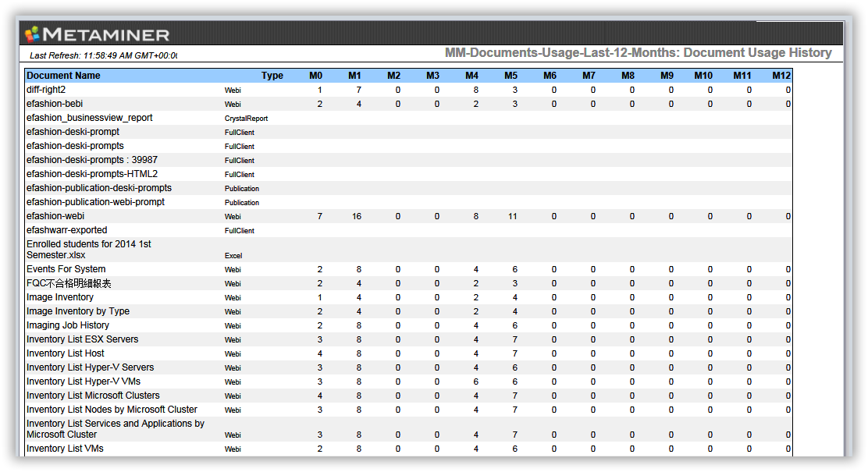Select the efashwarr-exported document name
The image size is (868, 472).
[x=66, y=230]
